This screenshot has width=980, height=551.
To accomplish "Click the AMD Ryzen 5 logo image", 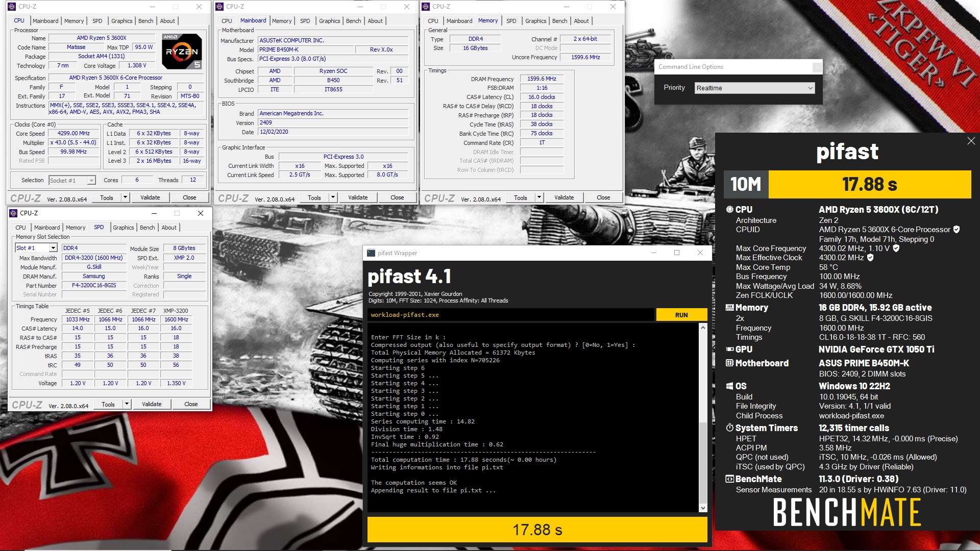I will click(x=182, y=52).
